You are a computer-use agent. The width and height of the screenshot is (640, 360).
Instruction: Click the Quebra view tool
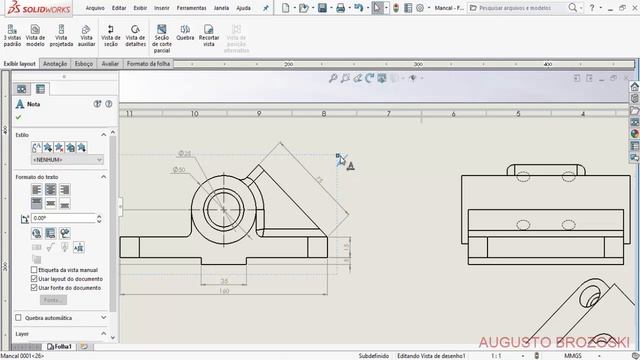click(x=185, y=32)
